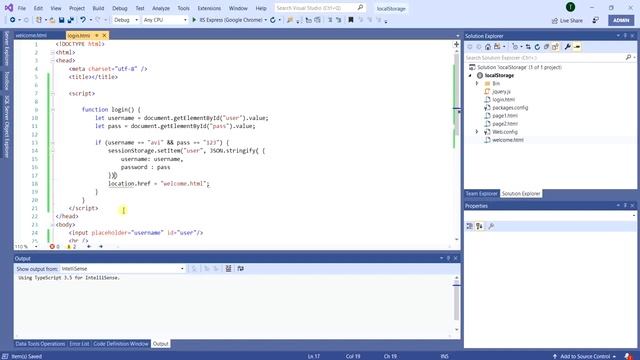The width and height of the screenshot is (640, 360).
Task: Open the Build menu
Action: click(98, 8)
